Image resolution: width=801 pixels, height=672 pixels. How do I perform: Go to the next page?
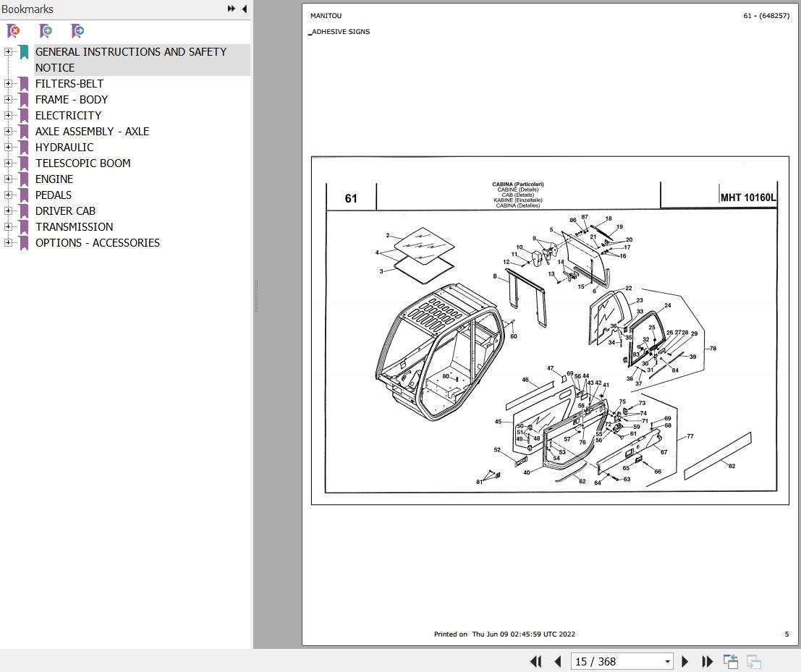point(685,661)
